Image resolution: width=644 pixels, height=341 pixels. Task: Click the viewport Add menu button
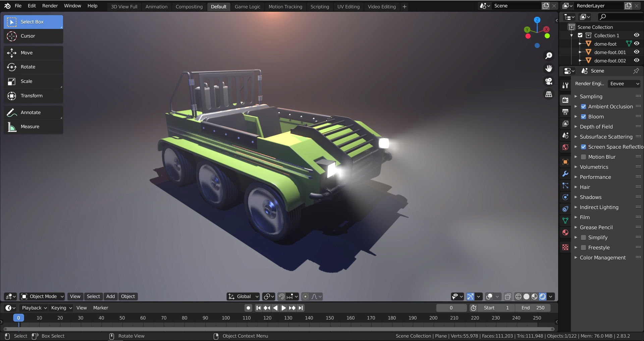[110, 296]
